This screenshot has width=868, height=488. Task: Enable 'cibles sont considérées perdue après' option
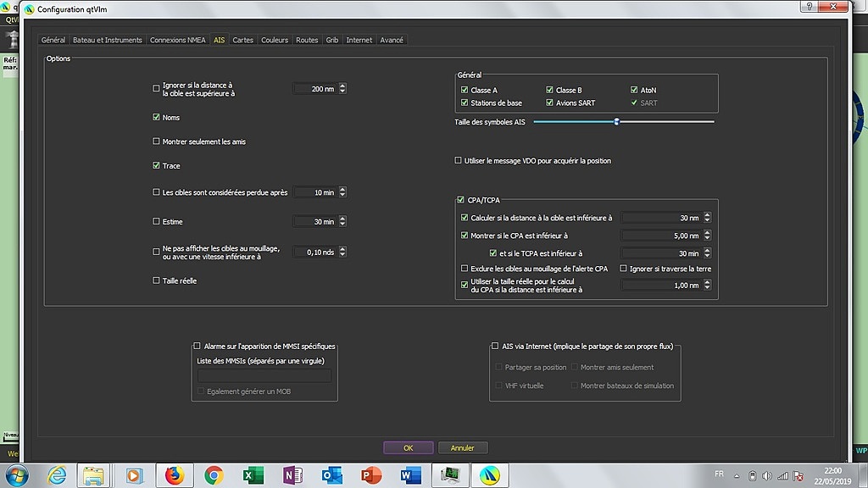coord(156,192)
